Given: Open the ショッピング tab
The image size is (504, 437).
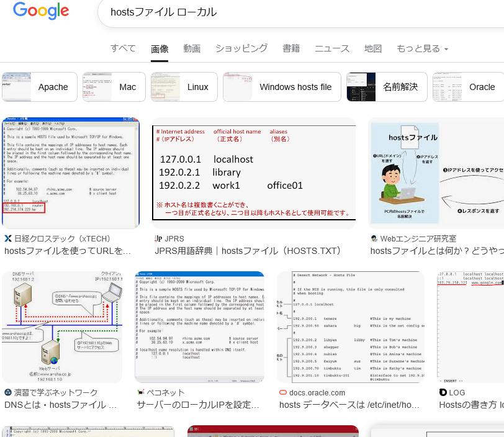Looking at the screenshot, I should (x=241, y=48).
